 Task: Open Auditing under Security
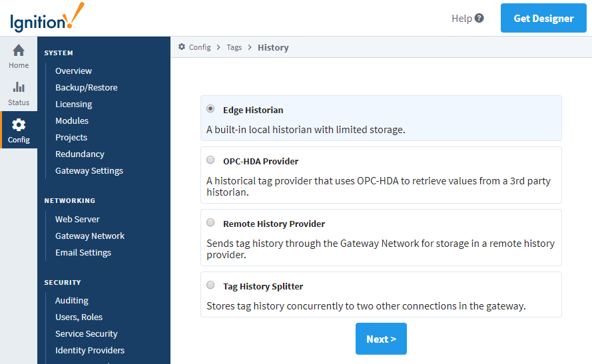pos(72,300)
